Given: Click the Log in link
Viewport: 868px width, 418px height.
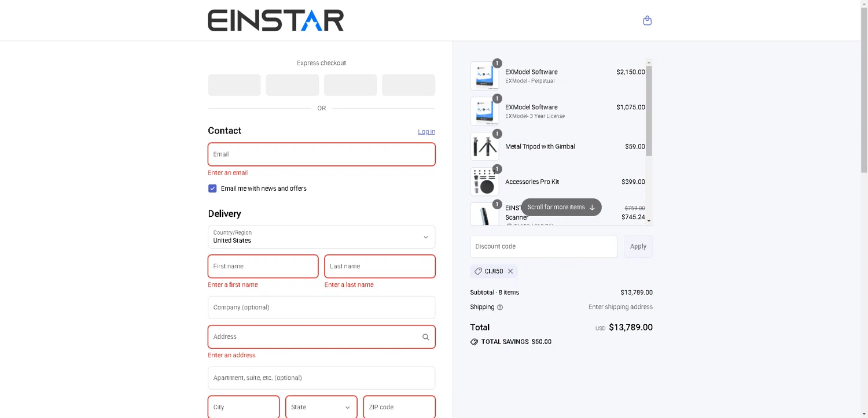Looking at the screenshot, I should pos(426,132).
